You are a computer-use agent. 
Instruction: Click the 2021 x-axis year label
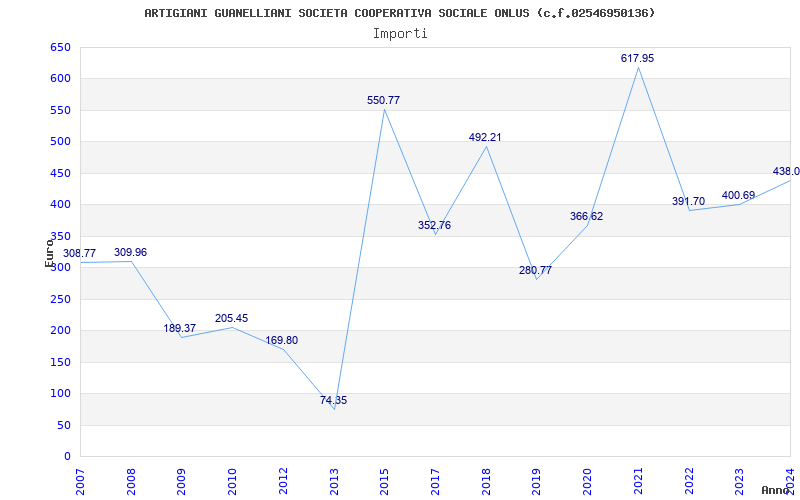(638, 482)
